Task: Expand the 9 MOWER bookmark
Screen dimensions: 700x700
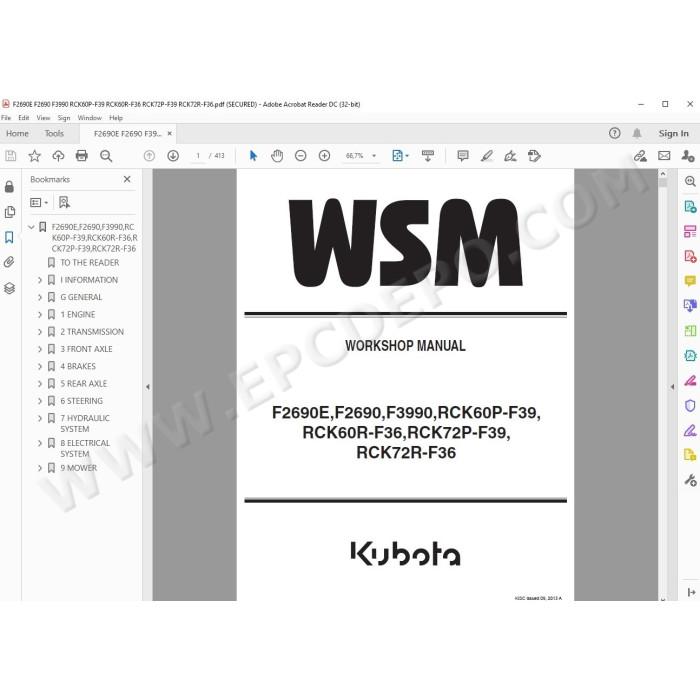Action: click(x=40, y=468)
